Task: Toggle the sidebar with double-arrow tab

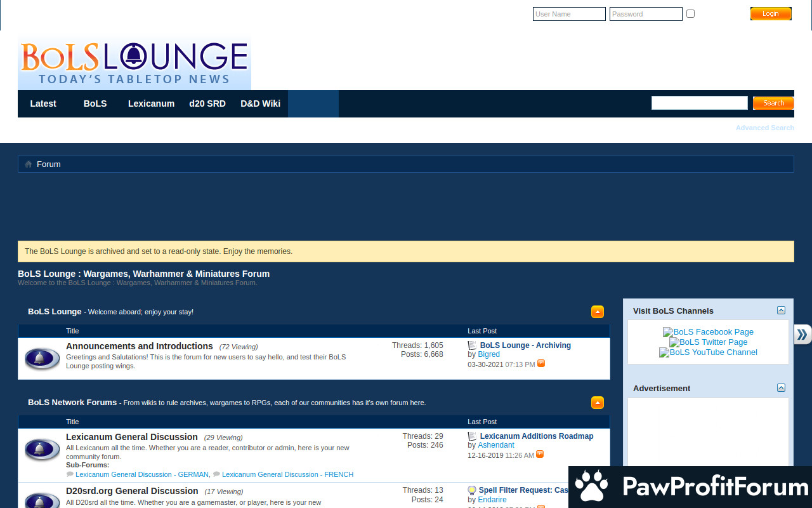Action: click(803, 334)
